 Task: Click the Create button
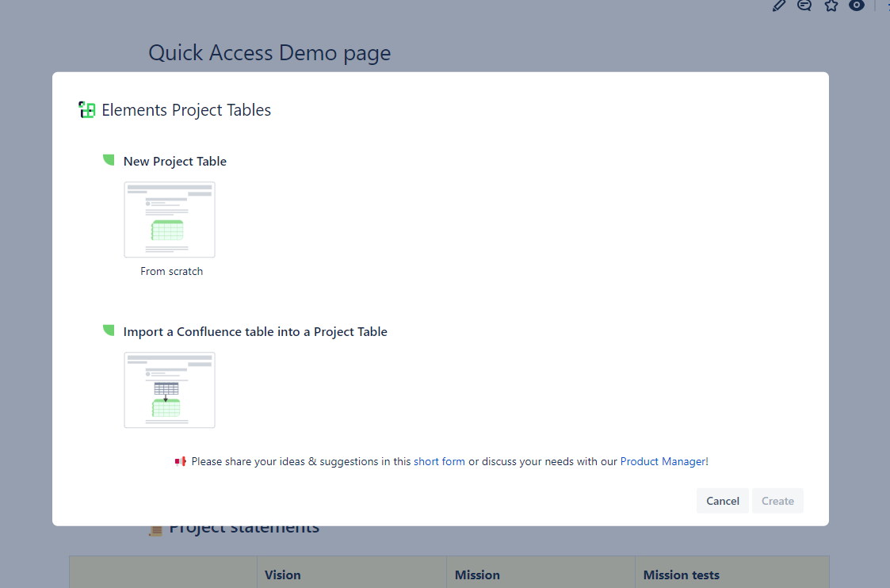(x=777, y=501)
